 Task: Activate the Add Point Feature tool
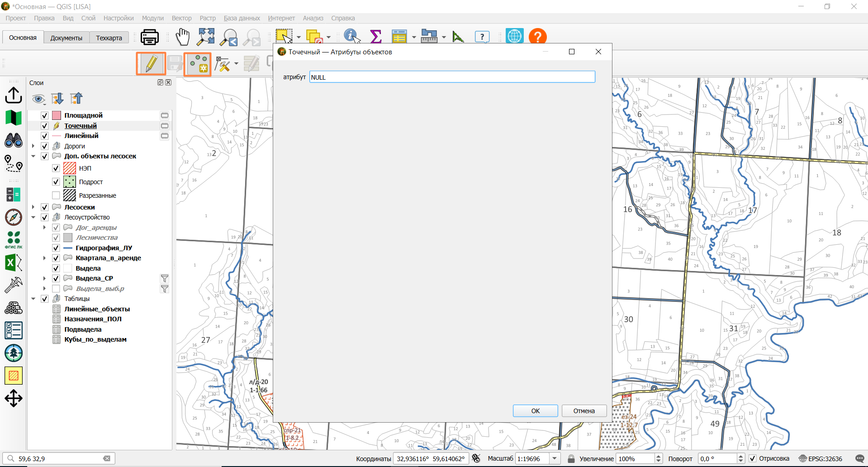tap(198, 64)
